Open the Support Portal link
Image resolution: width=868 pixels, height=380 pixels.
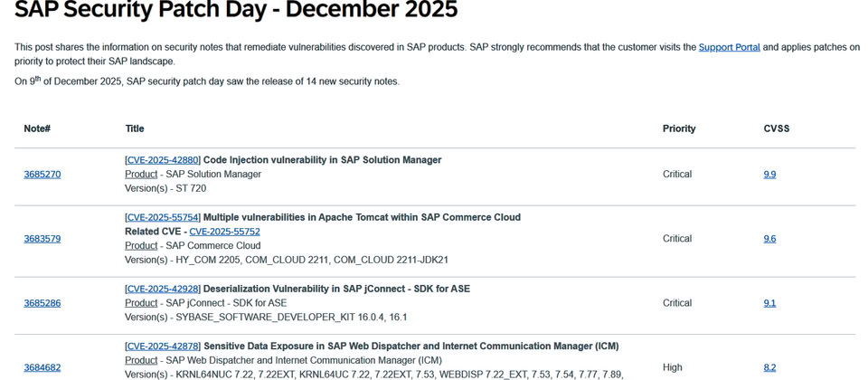(x=729, y=47)
